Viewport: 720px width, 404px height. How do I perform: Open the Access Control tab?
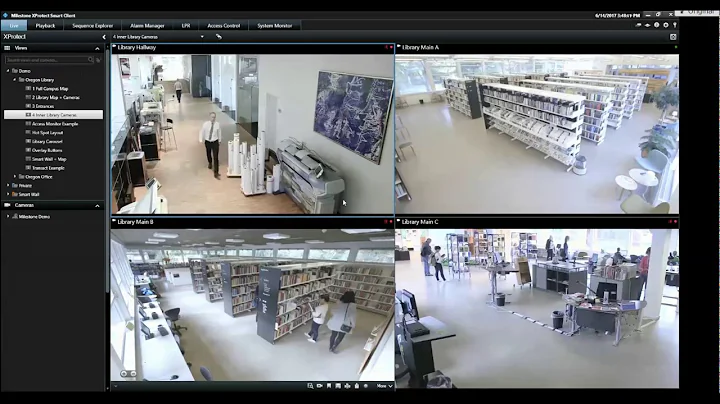(224, 26)
